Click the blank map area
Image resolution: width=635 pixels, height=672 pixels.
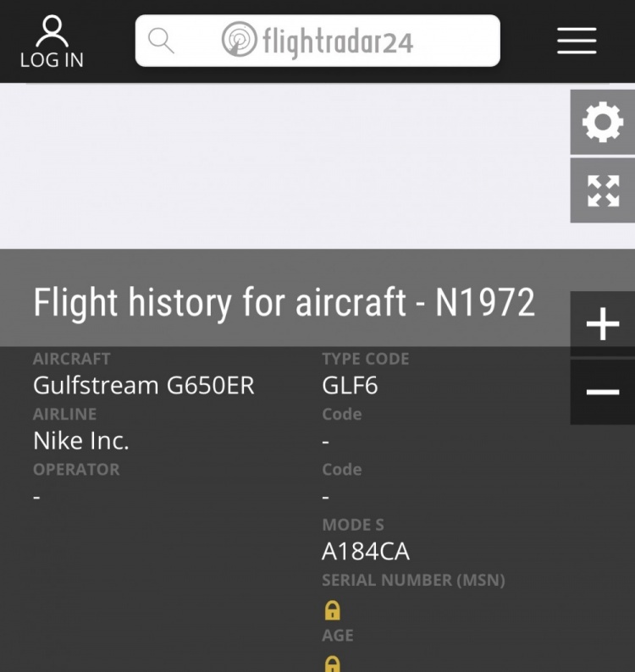click(288, 165)
